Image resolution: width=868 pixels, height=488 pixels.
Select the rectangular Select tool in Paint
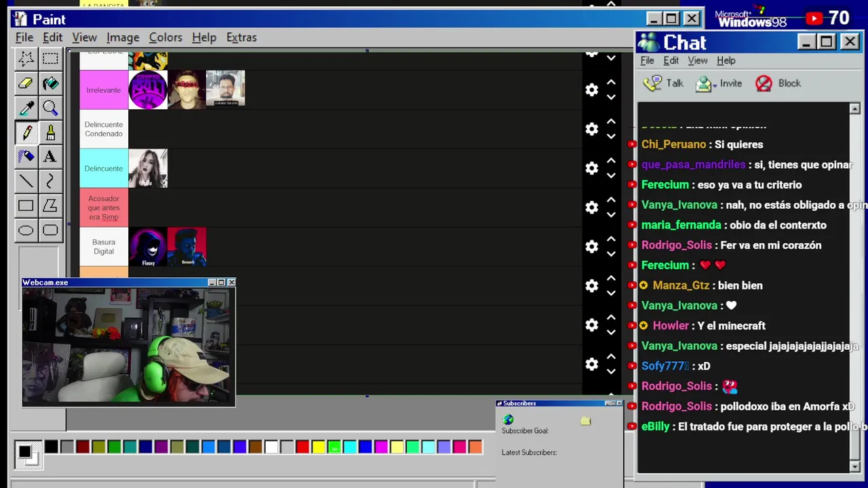point(50,59)
